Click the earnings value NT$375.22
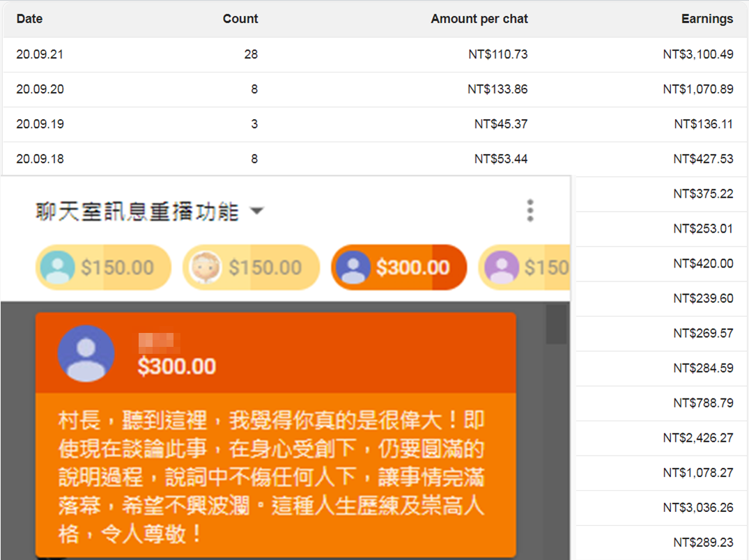Screen dimensions: 749x560 point(703,194)
